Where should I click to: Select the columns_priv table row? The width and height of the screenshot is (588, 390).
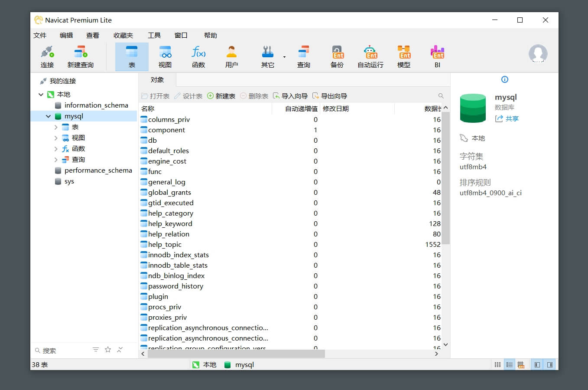pos(290,119)
